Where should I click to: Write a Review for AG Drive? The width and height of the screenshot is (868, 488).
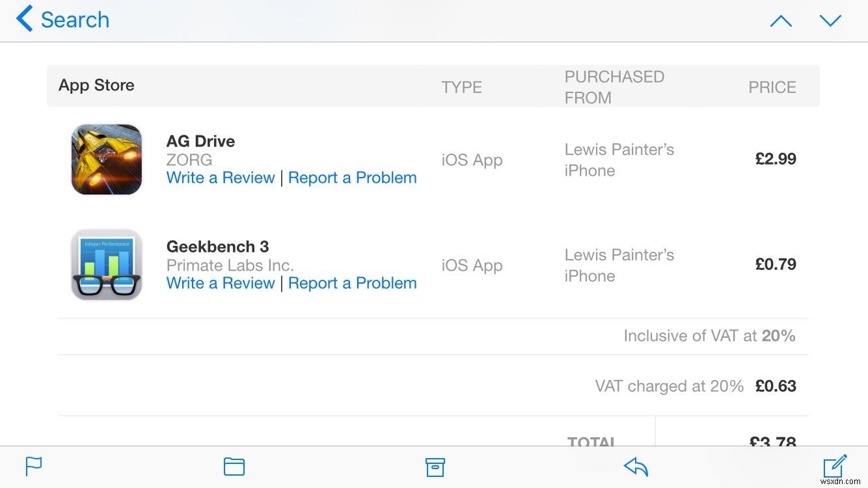pos(221,177)
